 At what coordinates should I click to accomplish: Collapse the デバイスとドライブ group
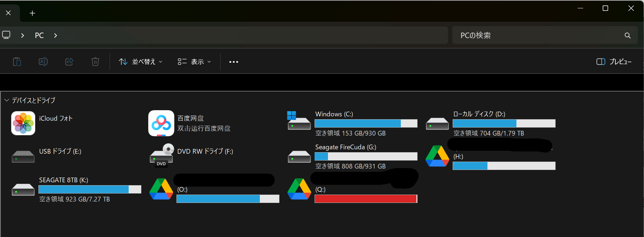pos(7,100)
